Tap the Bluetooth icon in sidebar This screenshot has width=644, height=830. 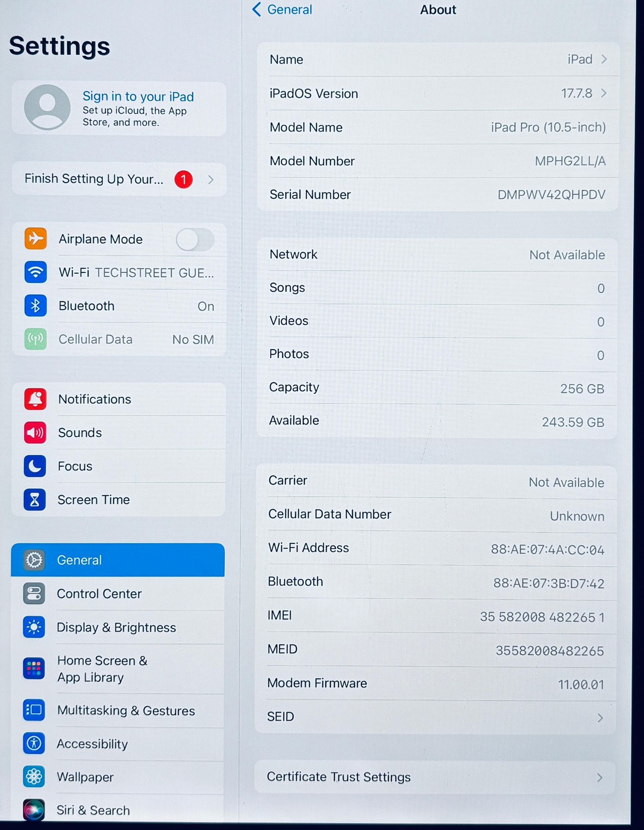(35, 306)
